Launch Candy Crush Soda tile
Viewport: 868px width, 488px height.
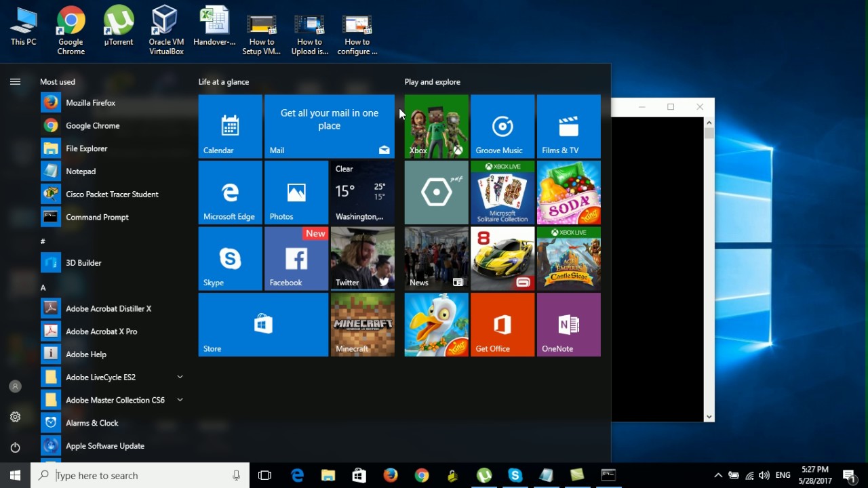(569, 192)
